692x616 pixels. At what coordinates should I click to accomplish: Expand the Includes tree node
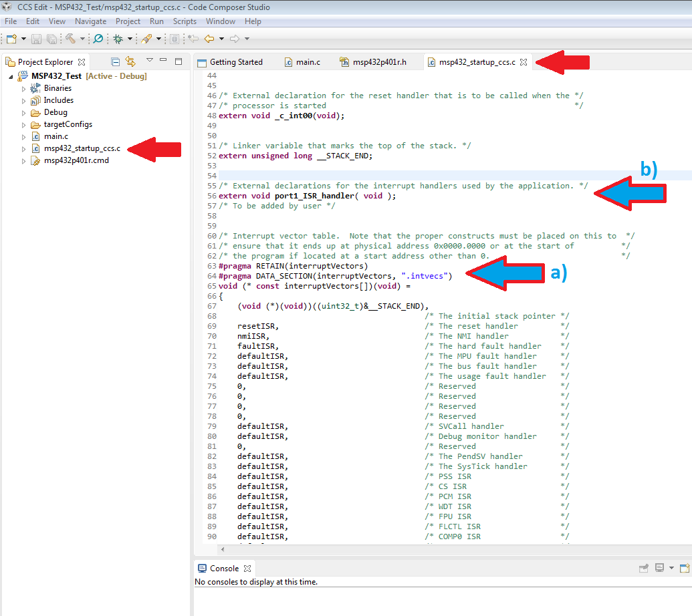24,101
